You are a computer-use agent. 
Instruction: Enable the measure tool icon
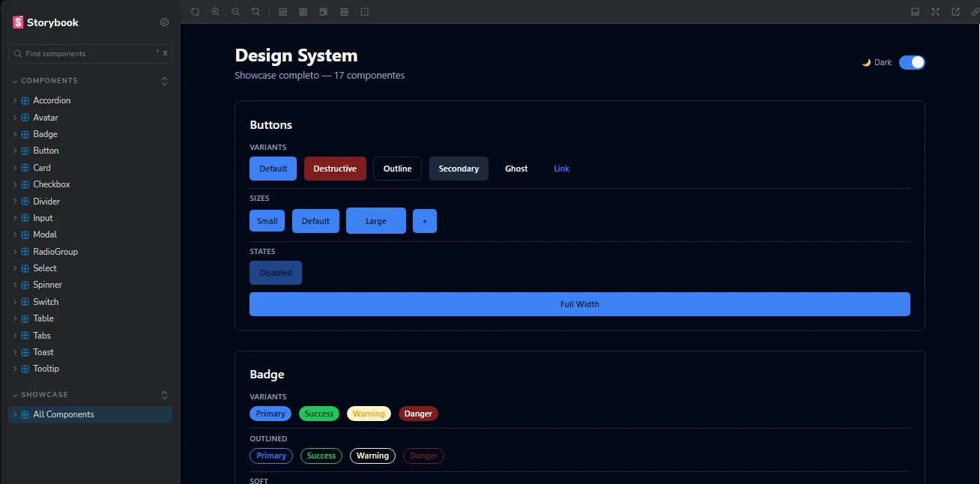(x=344, y=12)
